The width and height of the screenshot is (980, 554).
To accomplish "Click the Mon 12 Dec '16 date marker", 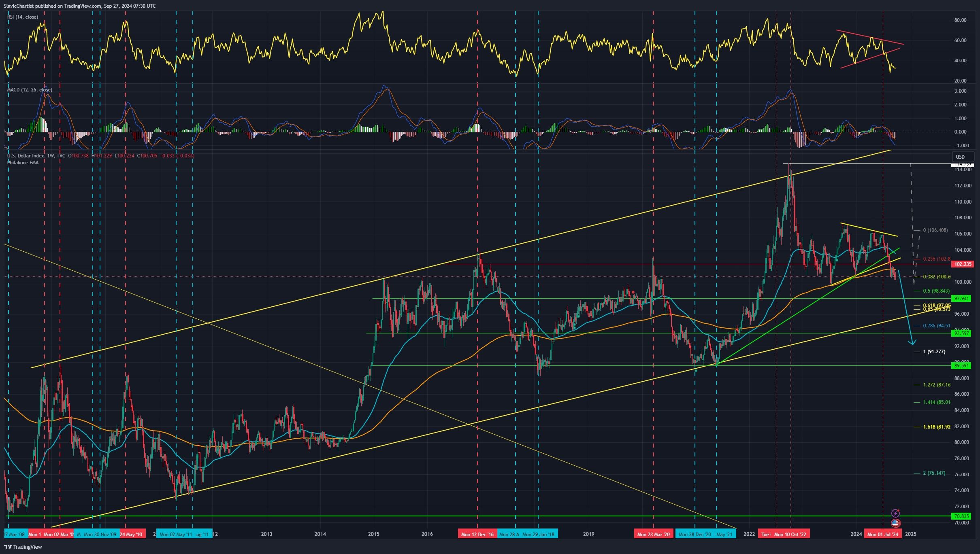I will coord(477,534).
